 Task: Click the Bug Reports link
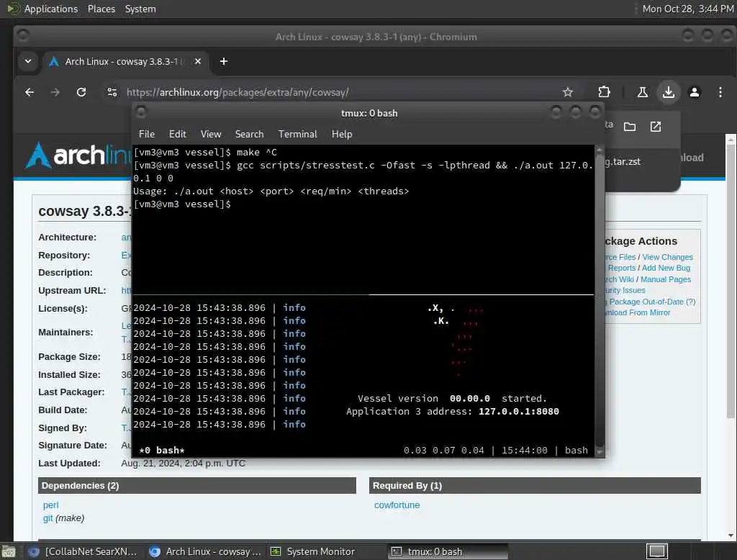coord(620,268)
